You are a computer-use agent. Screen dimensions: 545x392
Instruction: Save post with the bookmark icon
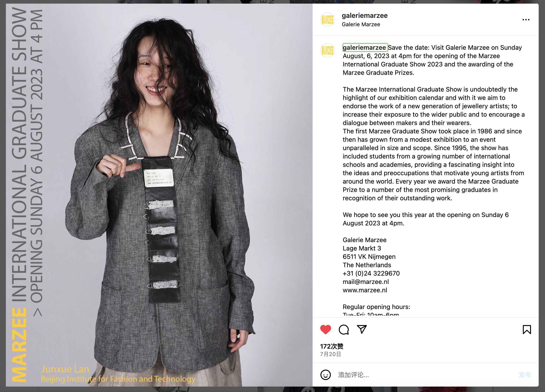[x=527, y=329]
